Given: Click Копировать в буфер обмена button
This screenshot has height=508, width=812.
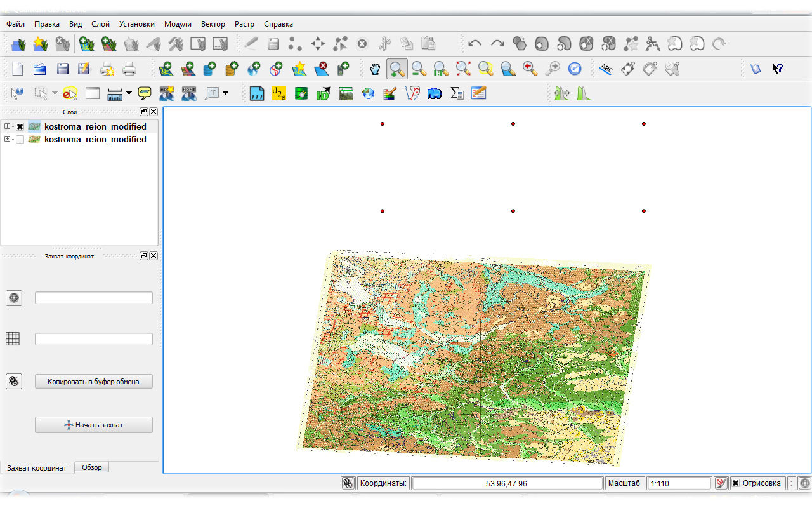Looking at the screenshot, I should [94, 382].
